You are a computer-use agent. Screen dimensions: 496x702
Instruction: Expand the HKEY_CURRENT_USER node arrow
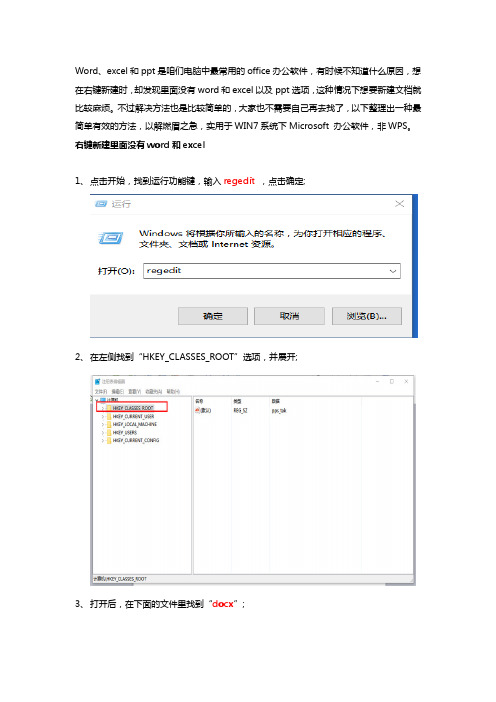[x=103, y=417]
